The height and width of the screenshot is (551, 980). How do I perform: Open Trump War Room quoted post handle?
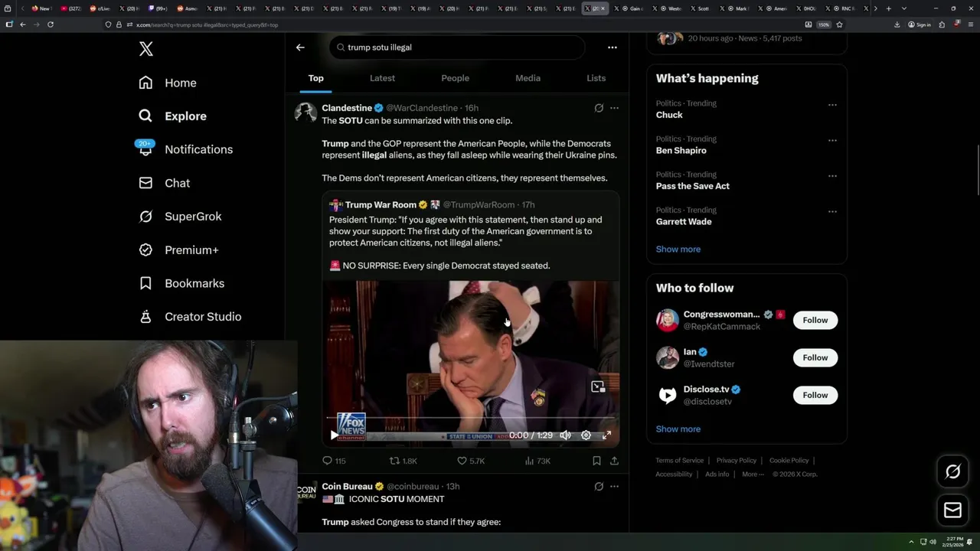479,205
